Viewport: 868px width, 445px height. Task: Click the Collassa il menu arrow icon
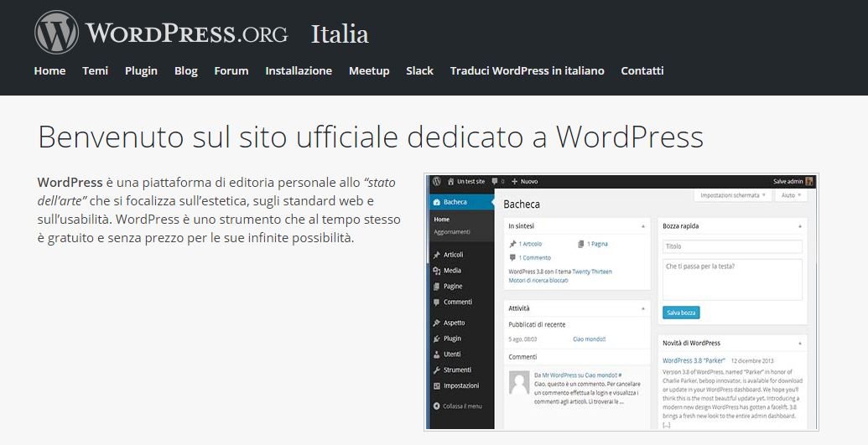(x=436, y=406)
